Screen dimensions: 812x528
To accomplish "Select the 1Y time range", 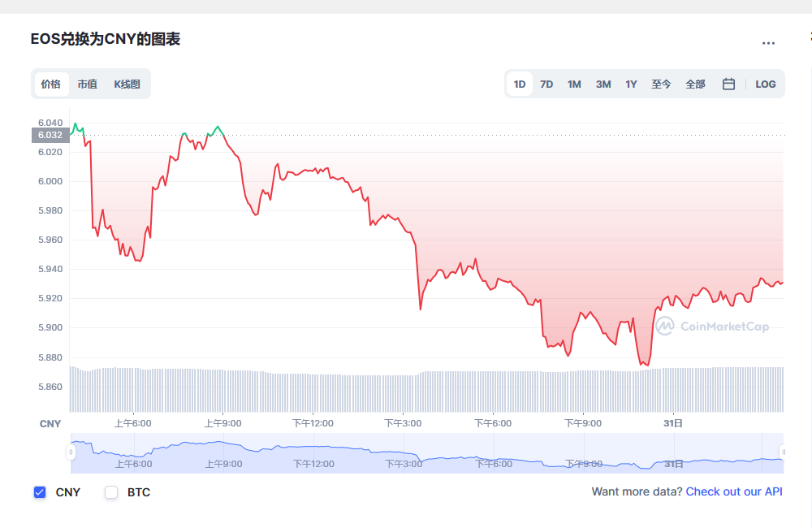I will (x=631, y=84).
